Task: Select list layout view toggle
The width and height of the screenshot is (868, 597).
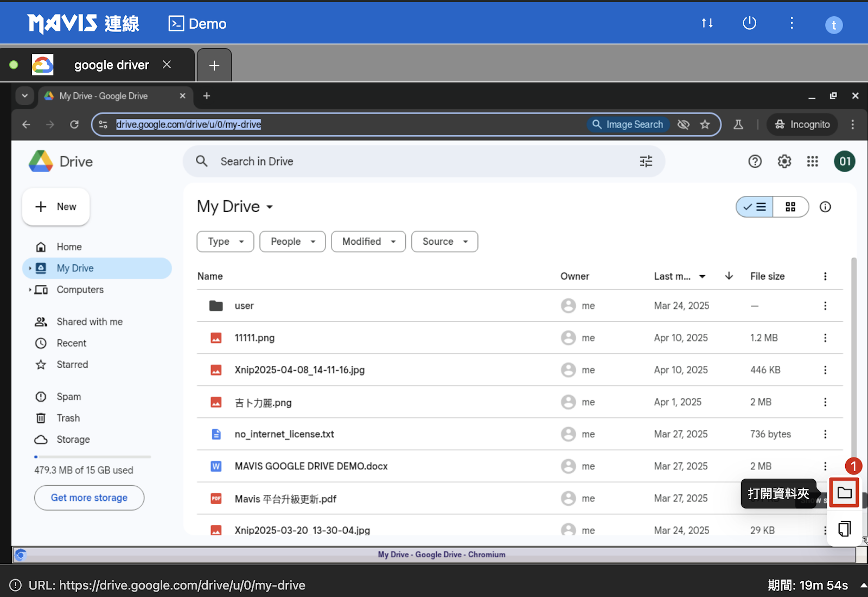Action: [x=755, y=207]
